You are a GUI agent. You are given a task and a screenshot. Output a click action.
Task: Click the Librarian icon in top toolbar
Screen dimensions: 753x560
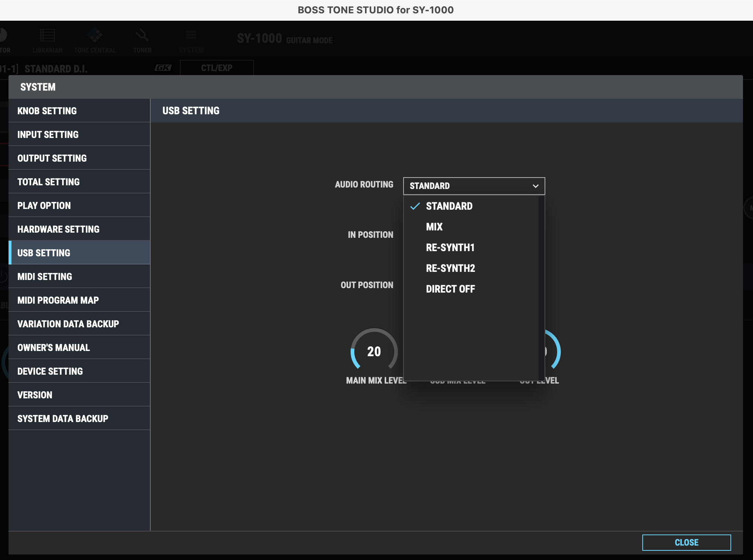[47, 36]
